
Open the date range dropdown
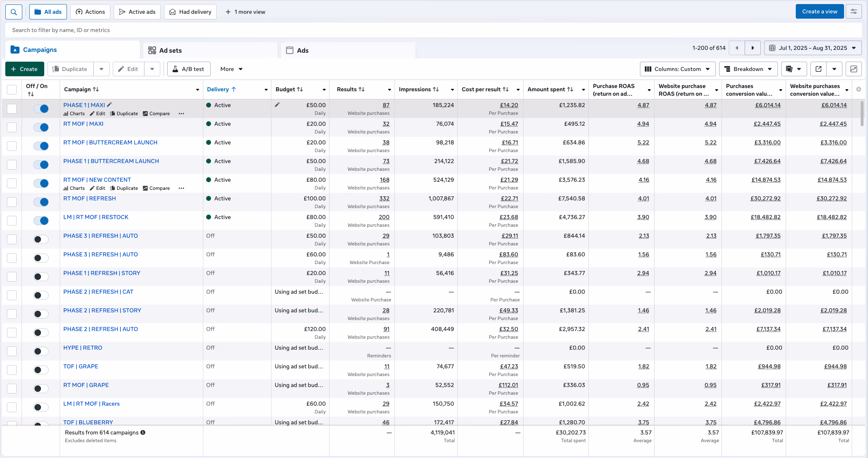click(813, 48)
